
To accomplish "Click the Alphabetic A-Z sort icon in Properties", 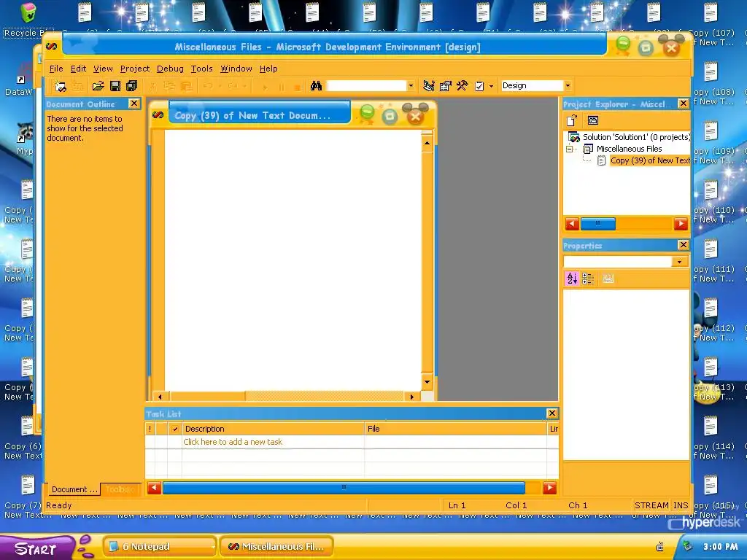I will [x=572, y=279].
